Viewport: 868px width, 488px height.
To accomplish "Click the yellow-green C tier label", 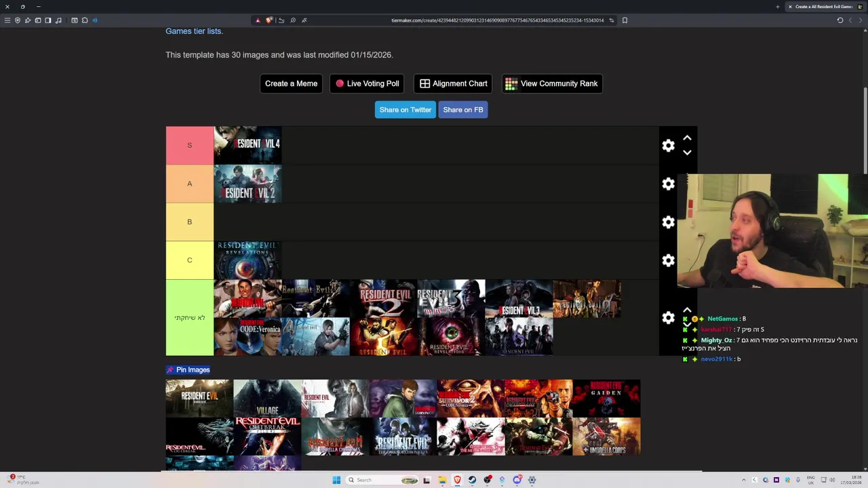I will pyautogui.click(x=190, y=260).
